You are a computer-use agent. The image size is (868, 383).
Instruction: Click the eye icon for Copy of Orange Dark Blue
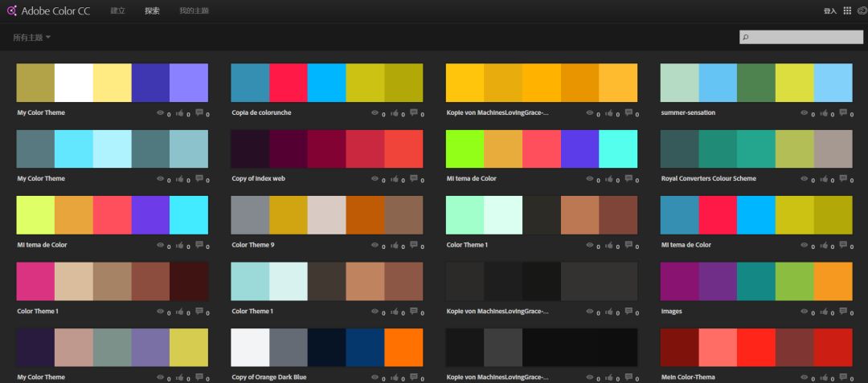tap(375, 377)
